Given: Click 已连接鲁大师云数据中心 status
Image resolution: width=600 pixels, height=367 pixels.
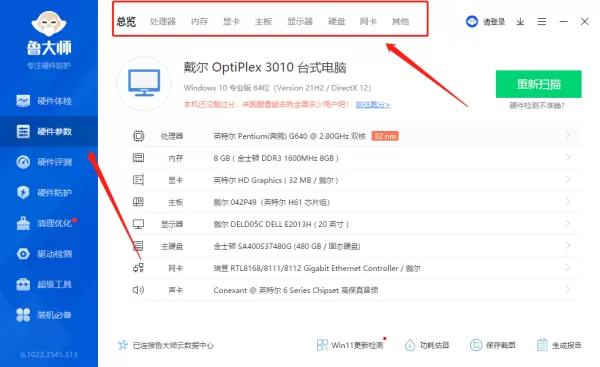Looking at the screenshot, I should tap(166, 346).
